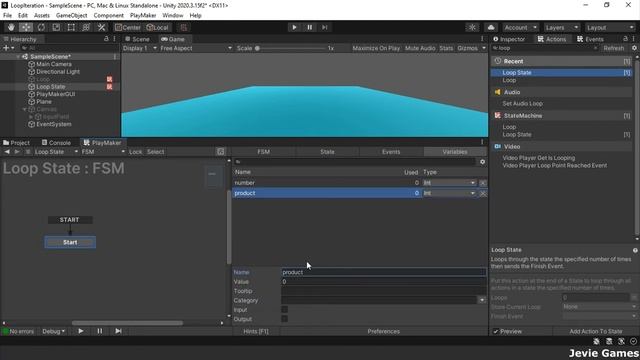Open the Layers dropdown
Image resolution: width=640 pixels, height=360 pixels.
click(x=562, y=27)
